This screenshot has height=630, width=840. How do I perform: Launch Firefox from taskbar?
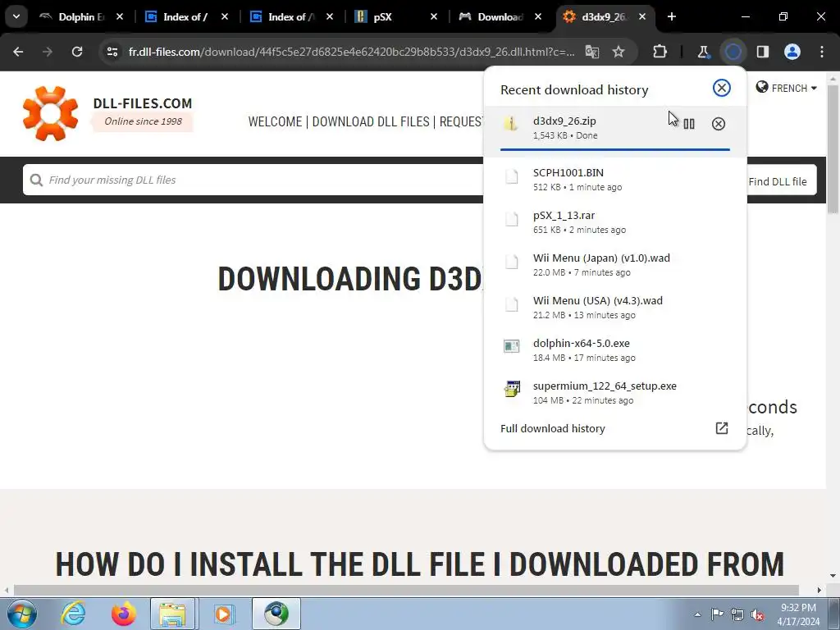(x=123, y=614)
